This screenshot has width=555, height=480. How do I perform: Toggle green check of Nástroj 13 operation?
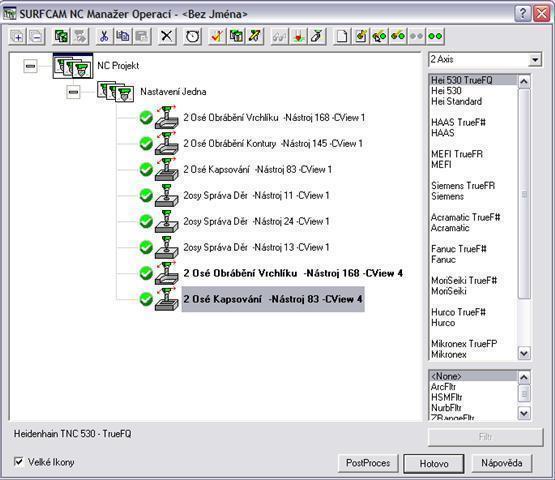point(146,247)
